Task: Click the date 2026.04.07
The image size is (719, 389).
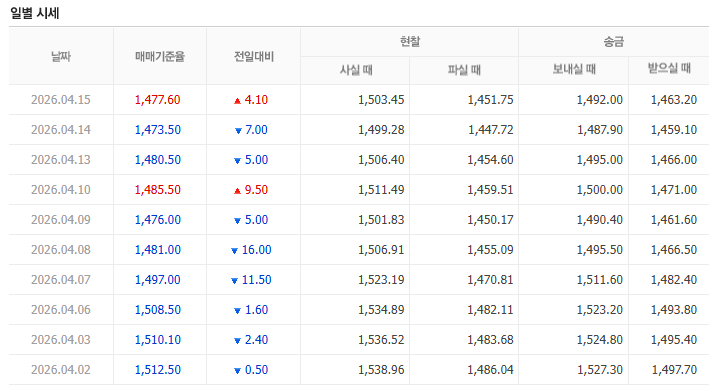Action: click(61, 279)
